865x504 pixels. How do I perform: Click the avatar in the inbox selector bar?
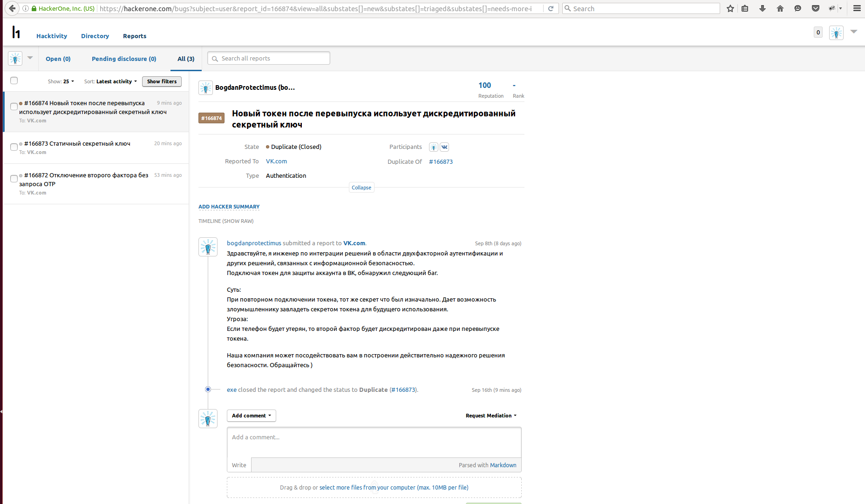point(15,59)
